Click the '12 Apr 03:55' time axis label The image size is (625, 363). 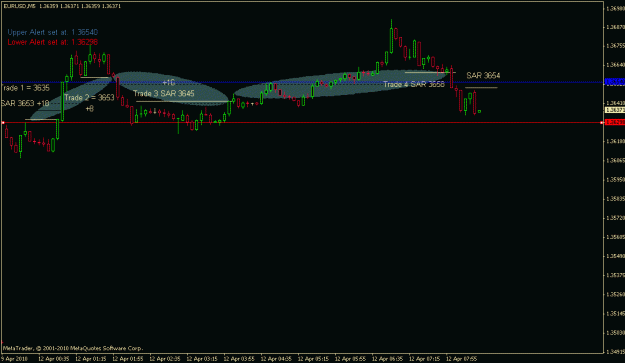[239, 359]
